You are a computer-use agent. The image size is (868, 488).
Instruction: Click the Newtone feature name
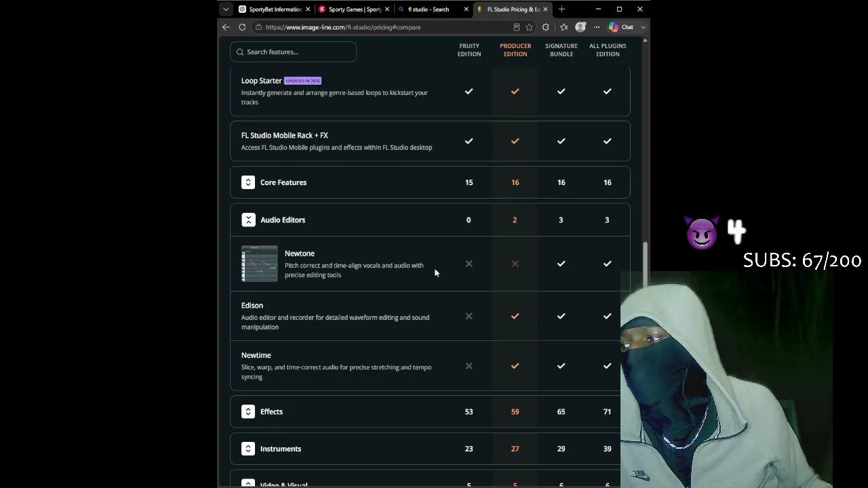tap(300, 253)
